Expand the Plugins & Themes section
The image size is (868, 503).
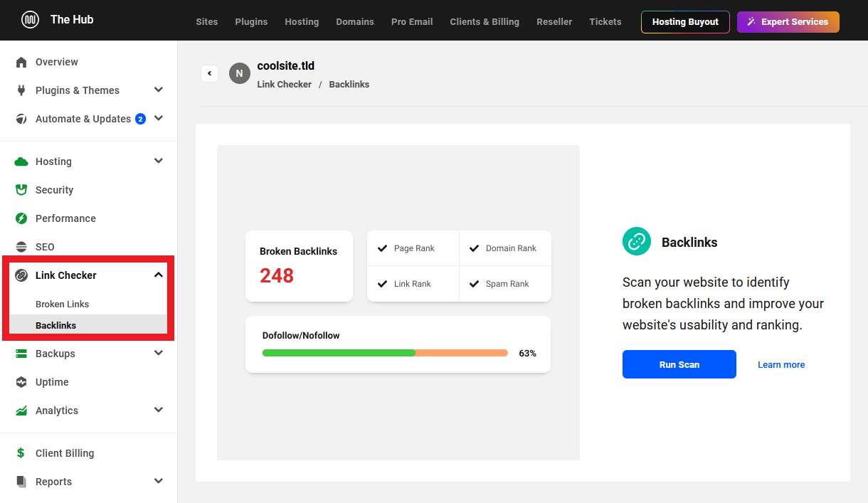pyautogui.click(x=159, y=90)
